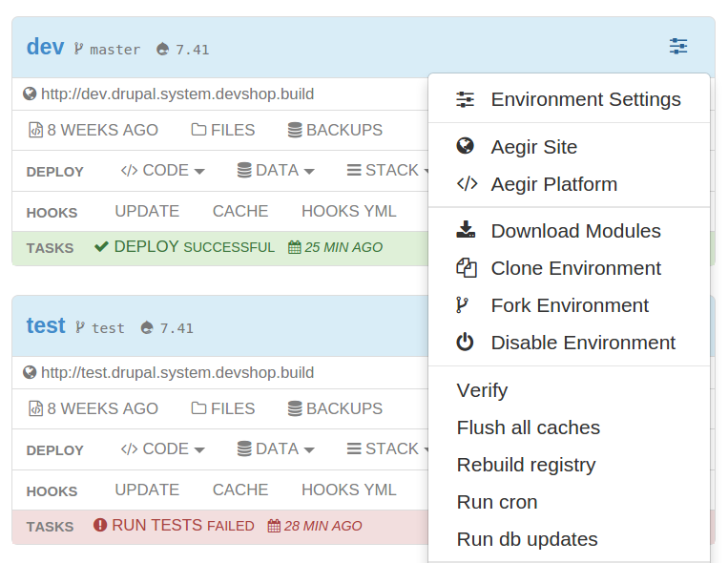This screenshot has width=728, height=563.
Task: Click the green checkmark in dev TASKS
Action: coord(101,246)
